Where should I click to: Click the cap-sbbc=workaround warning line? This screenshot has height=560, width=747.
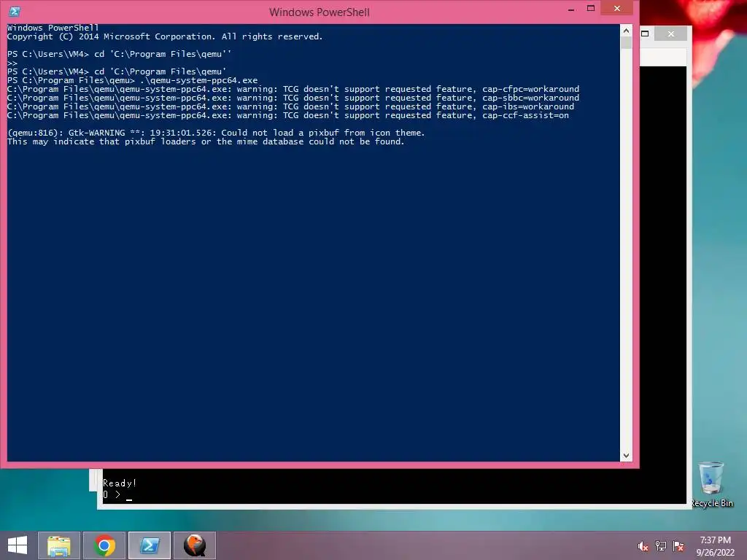[x=293, y=98]
